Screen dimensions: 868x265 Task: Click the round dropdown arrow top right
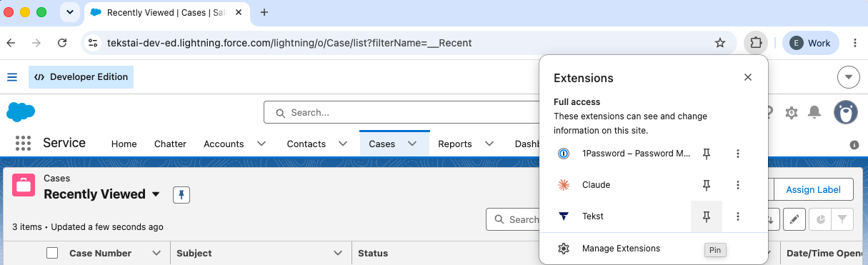848,76
